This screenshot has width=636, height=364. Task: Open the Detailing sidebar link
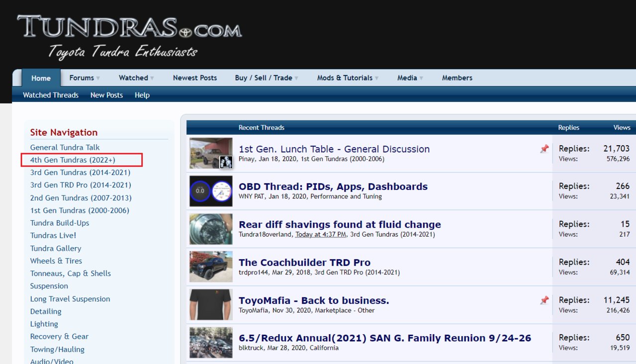tap(46, 311)
